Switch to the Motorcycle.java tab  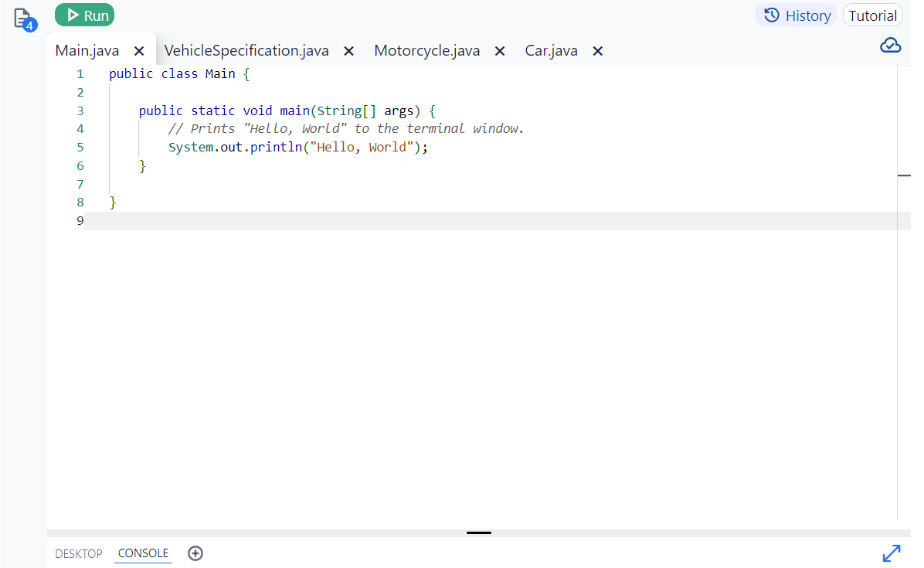[x=426, y=51]
